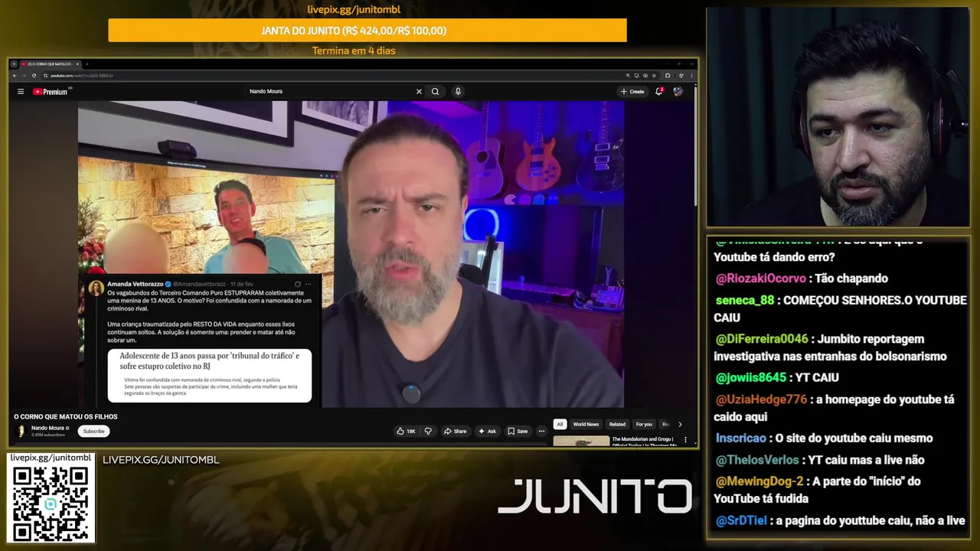Select the World News filter chip
This screenshot has width=980, height=551.
(586, 424)
